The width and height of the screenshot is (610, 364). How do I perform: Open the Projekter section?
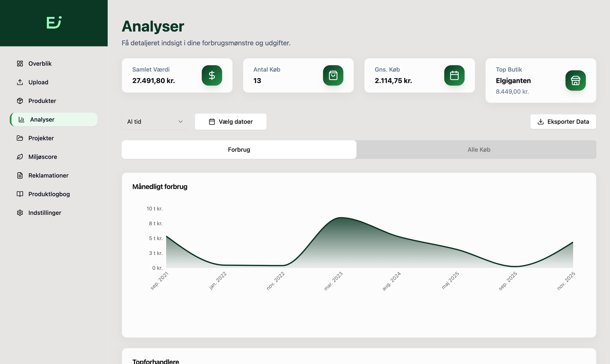tap(41, 138)
